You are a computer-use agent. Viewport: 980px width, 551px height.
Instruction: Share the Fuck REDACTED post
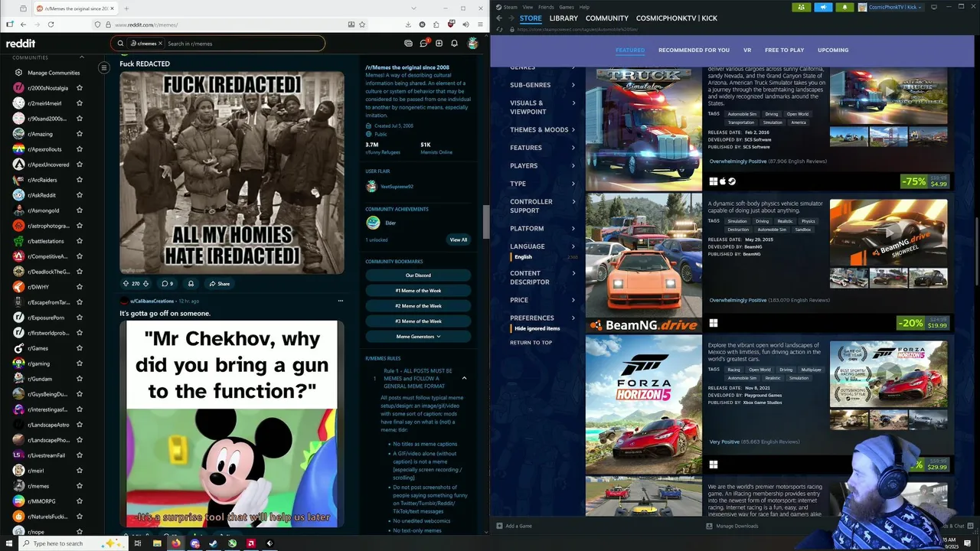(x=219, y=283)
